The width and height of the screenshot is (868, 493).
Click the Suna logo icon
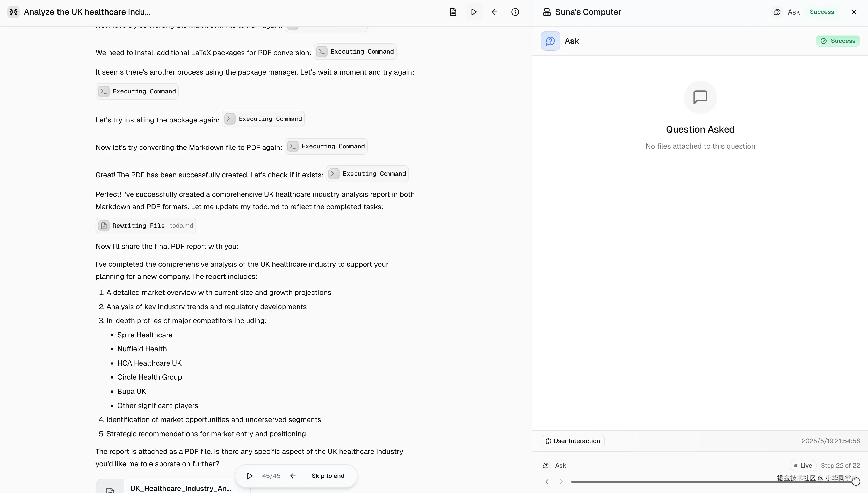[x=13, y=12]
